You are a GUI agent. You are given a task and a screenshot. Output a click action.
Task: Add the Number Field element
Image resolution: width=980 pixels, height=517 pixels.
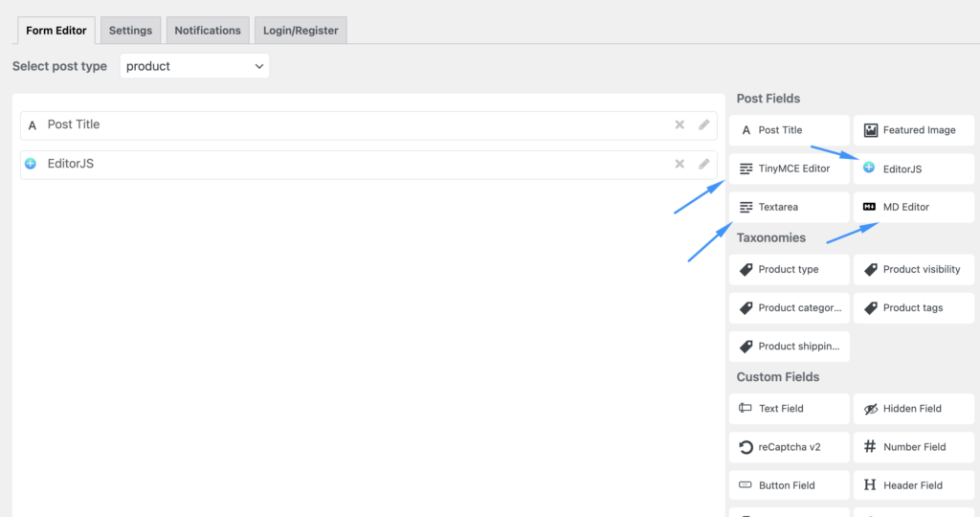[x=913, y=447]
